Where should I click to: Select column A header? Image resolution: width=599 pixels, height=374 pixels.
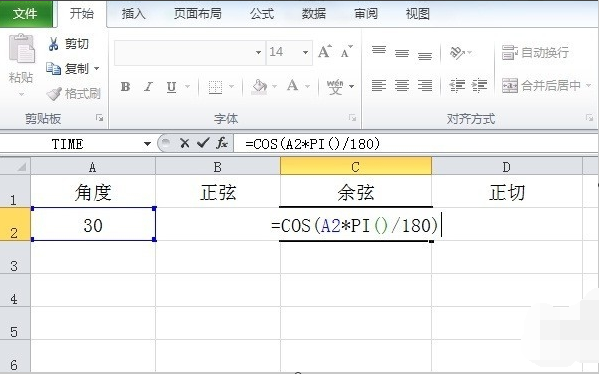pos(93,167)
